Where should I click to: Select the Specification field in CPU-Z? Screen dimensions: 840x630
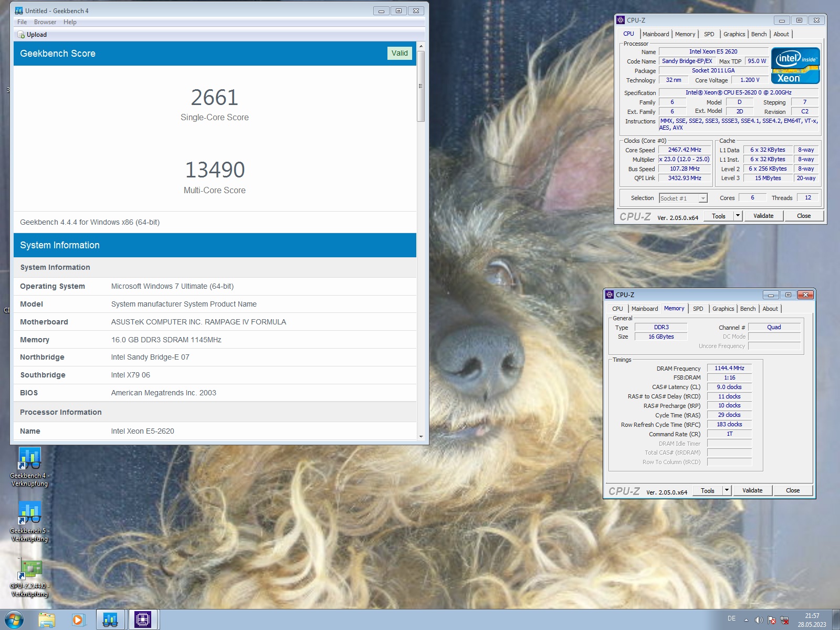click(739, 92)
